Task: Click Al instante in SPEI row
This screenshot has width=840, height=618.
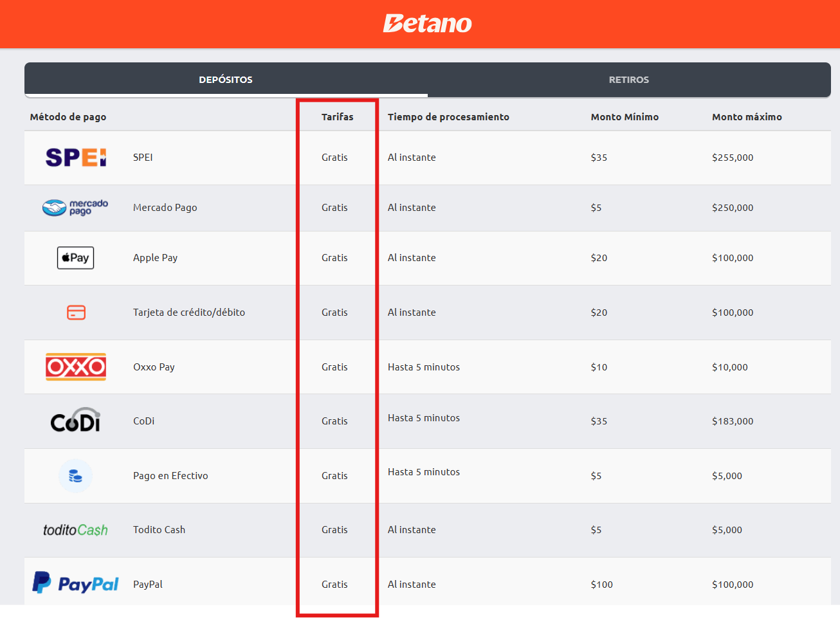Action: [x=412, y=158]
